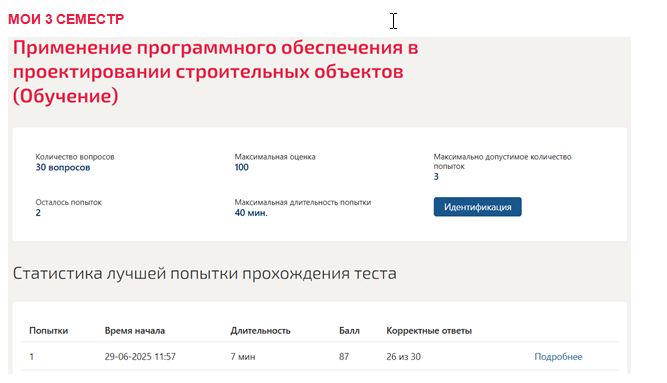Image resolution: width=667 pixels, height=383 pixels.
Task: Click the maximum grade value 100
Action: pyautogui.click(x=242, y=167)
